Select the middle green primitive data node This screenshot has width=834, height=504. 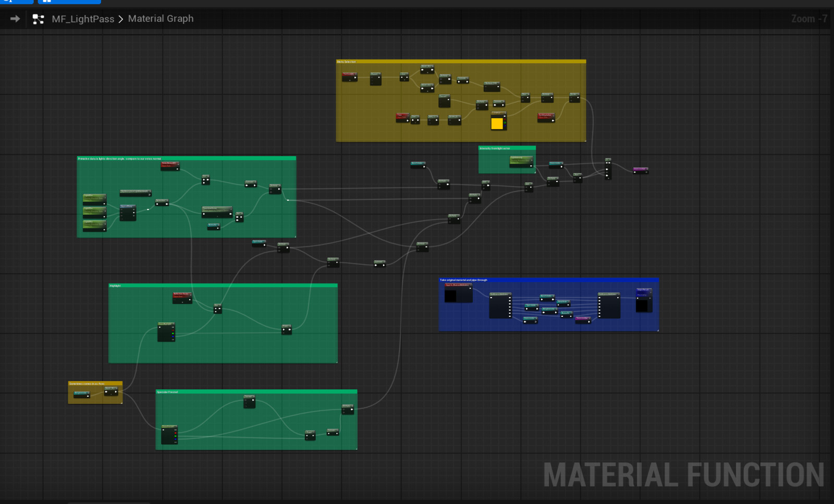point(94,212)
